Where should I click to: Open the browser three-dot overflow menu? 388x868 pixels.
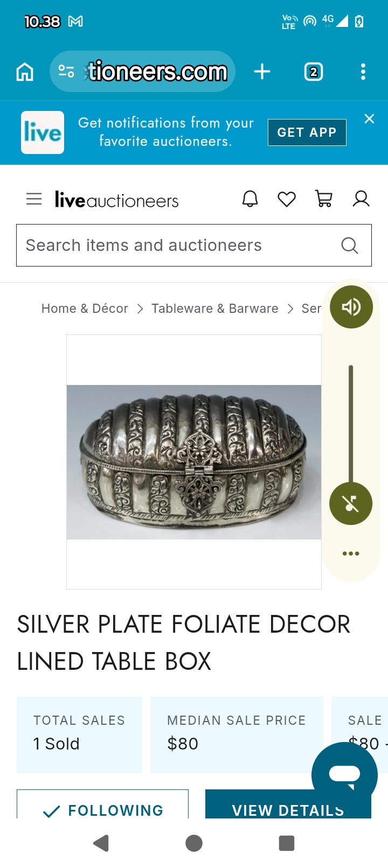pyautogui.click(x=363, y=72)
